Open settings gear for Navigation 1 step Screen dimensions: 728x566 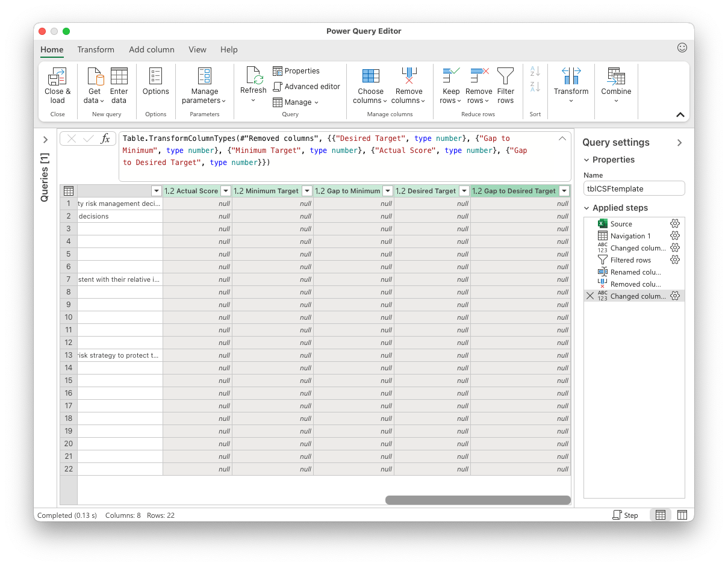675,236
